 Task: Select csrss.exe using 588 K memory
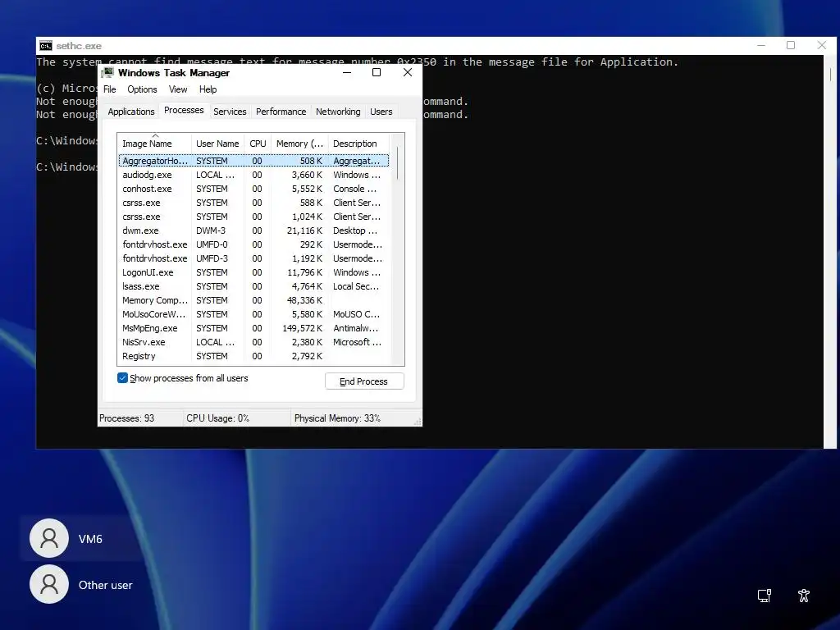253,203
